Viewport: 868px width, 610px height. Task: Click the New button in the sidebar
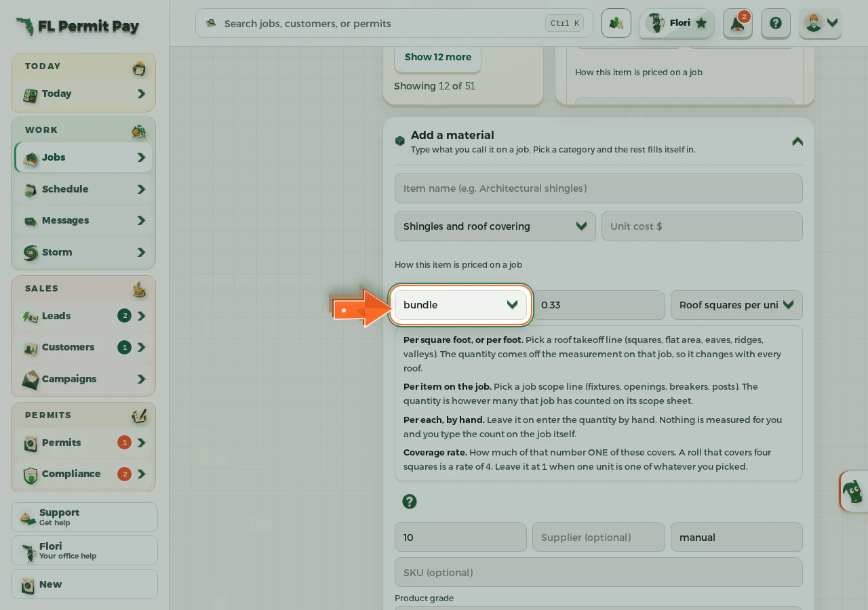tap(84, 584)
